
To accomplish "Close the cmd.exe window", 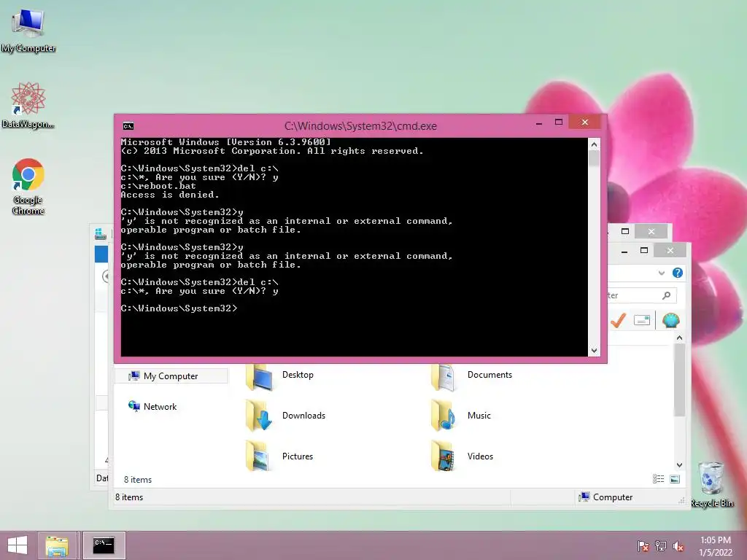I will [x=585, y=122].
